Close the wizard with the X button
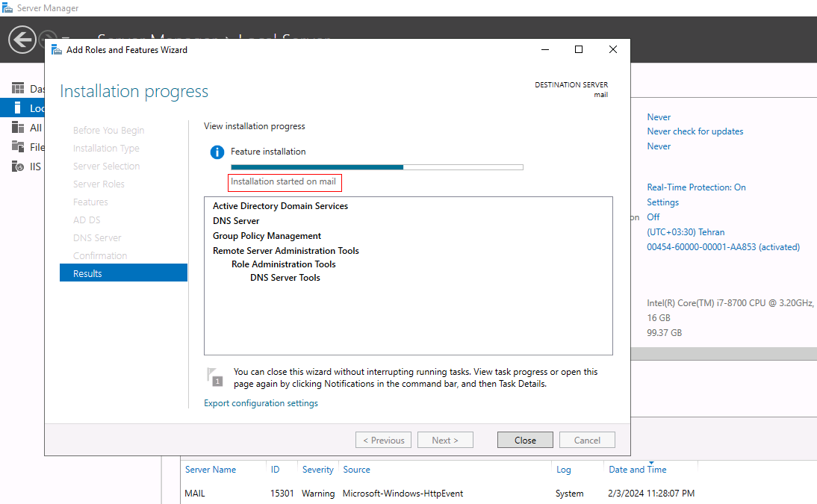Image resolution: width=817 pixels, height=504 pixels. click(612, 49)
